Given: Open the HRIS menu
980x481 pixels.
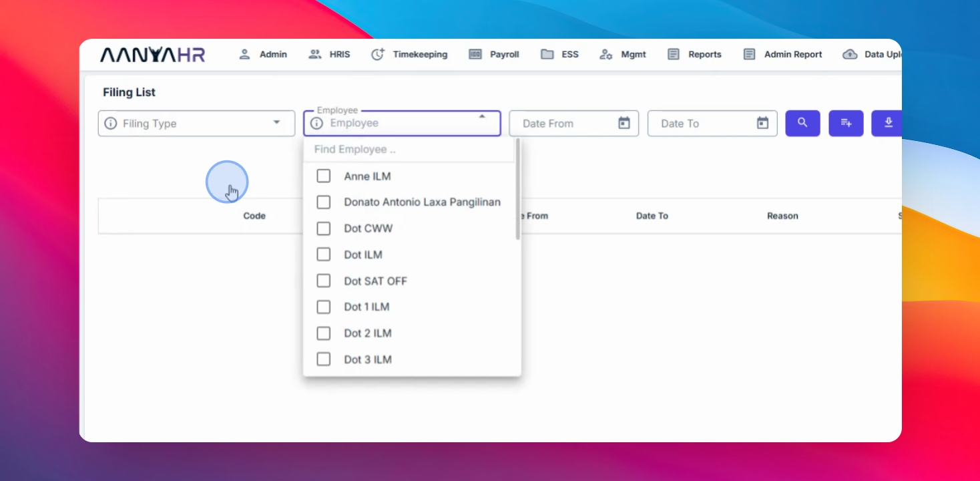Looking at the screenshot, I should click(328, 54).
